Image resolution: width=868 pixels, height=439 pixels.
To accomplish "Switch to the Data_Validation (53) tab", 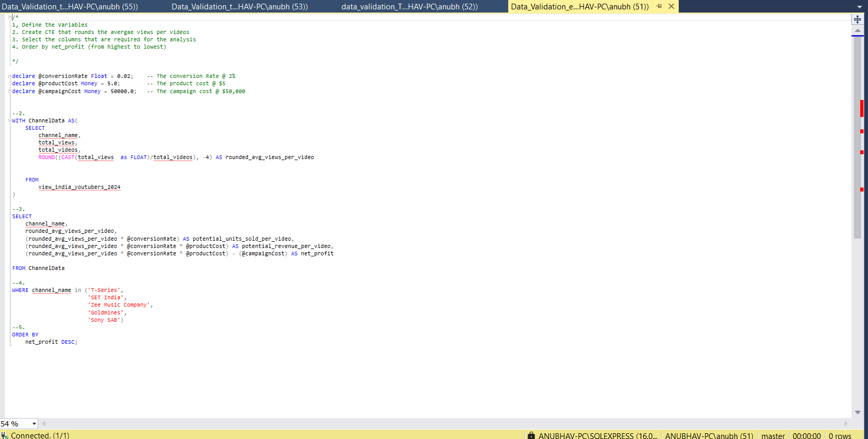I will (239, 7).
